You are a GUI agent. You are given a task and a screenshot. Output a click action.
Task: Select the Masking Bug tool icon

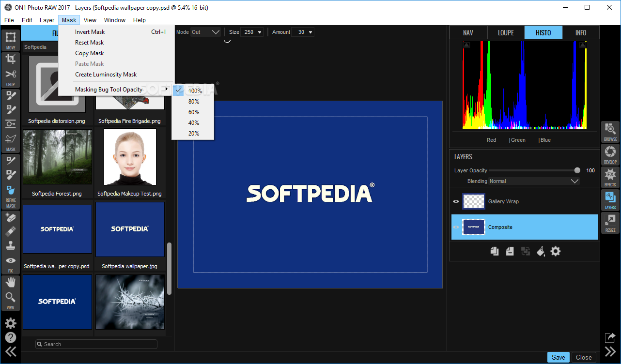click(x=11, y=124)
